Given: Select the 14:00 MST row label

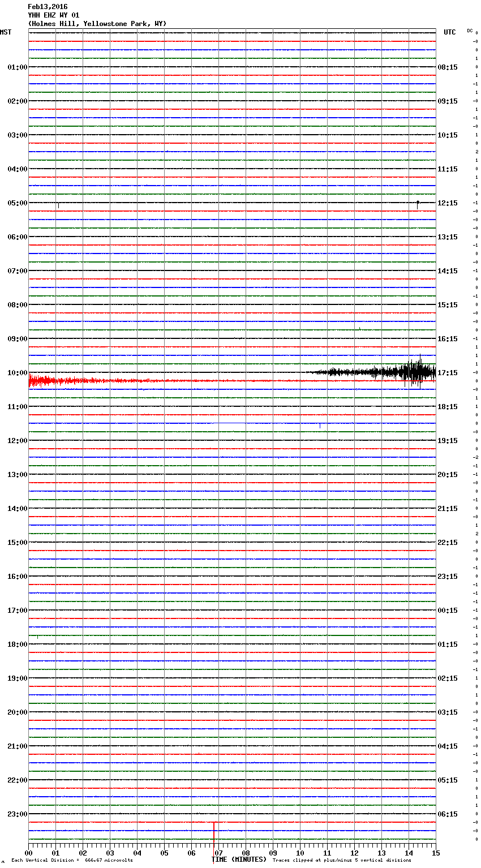Looking at the screenshot, I should click(17, 509).
